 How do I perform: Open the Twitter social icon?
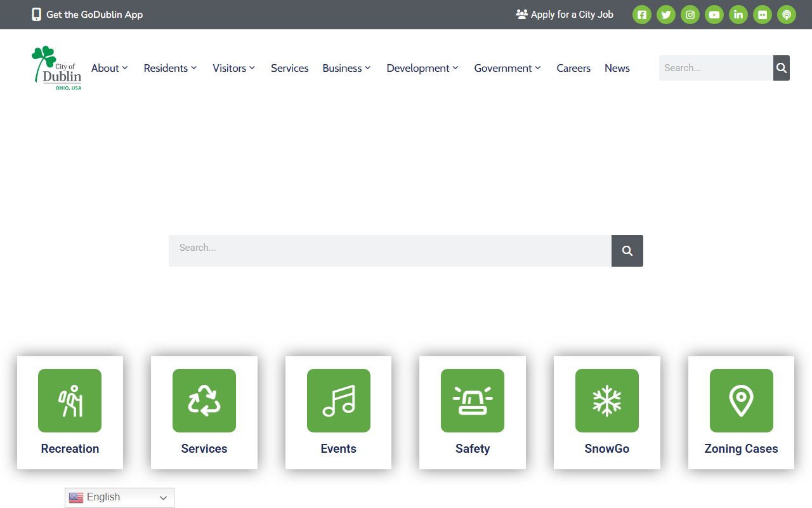tap(666, 15)
